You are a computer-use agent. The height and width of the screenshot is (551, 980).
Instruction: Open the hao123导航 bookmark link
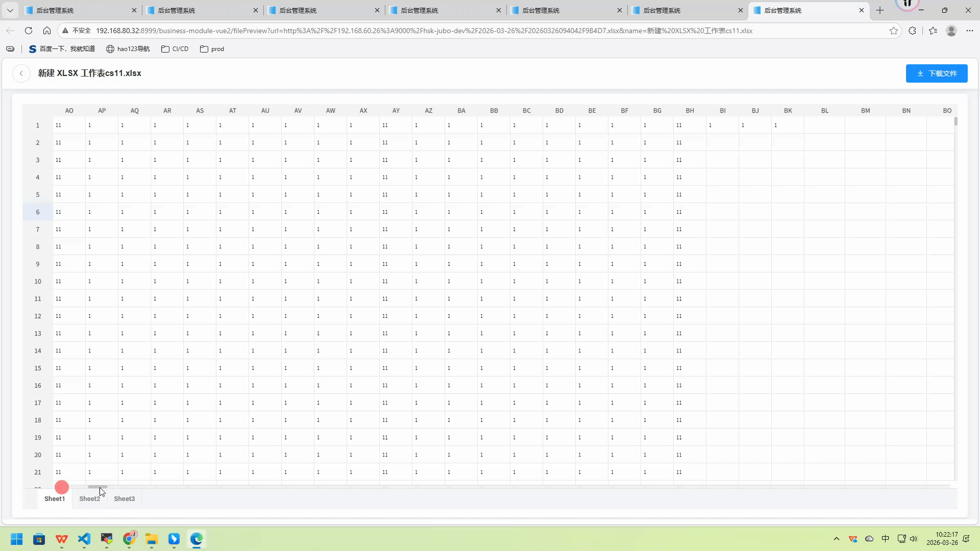[128, 49]
